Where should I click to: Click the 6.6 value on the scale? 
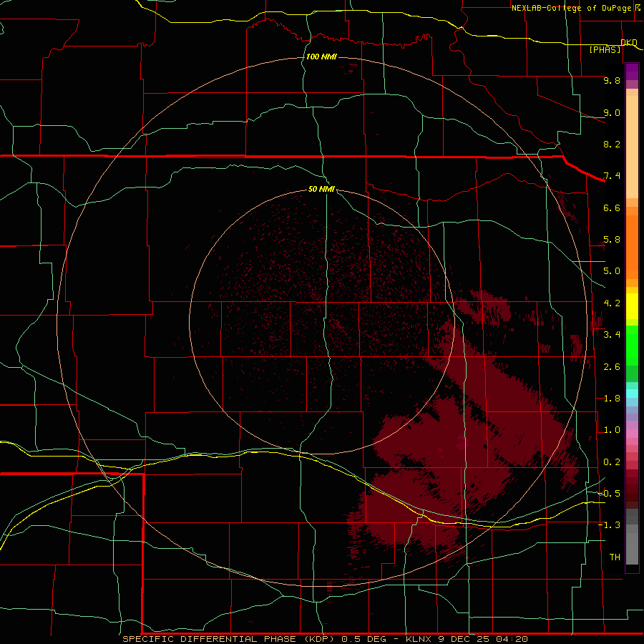[612, 208]
